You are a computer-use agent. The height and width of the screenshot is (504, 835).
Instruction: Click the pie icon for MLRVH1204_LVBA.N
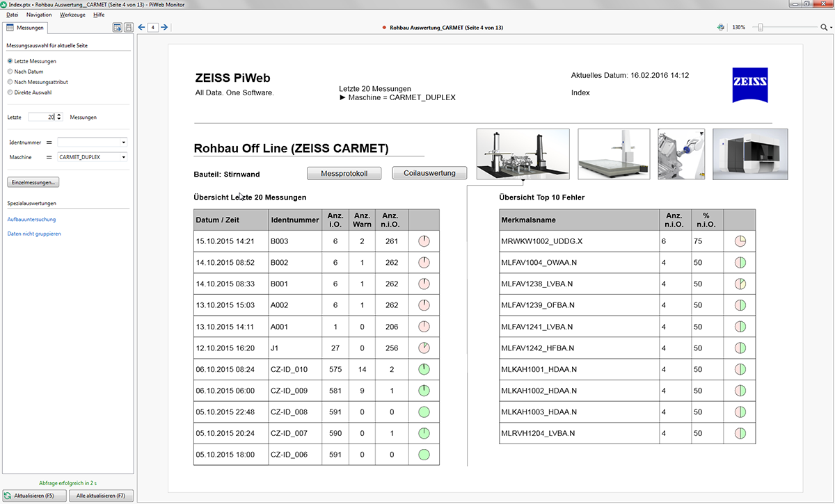(x=740, y=434)
